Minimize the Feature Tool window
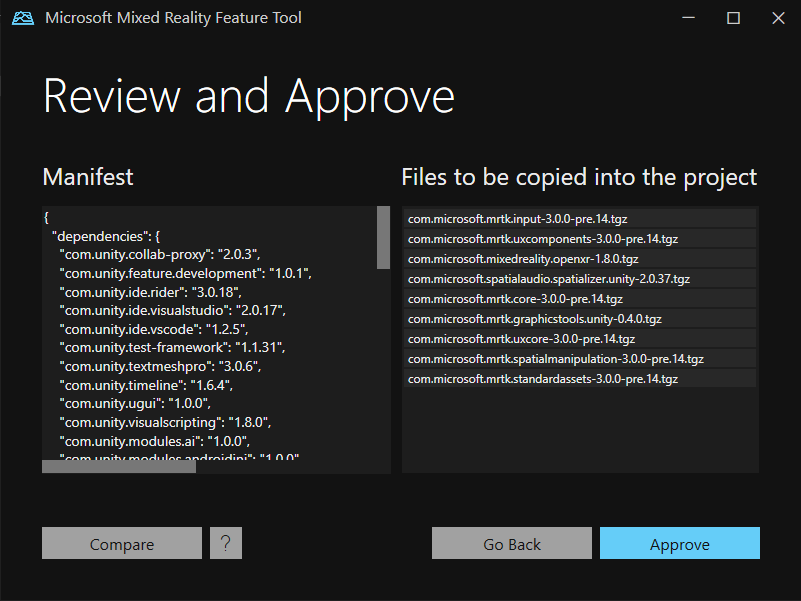801x601 pixels. (x=689, y=18)
